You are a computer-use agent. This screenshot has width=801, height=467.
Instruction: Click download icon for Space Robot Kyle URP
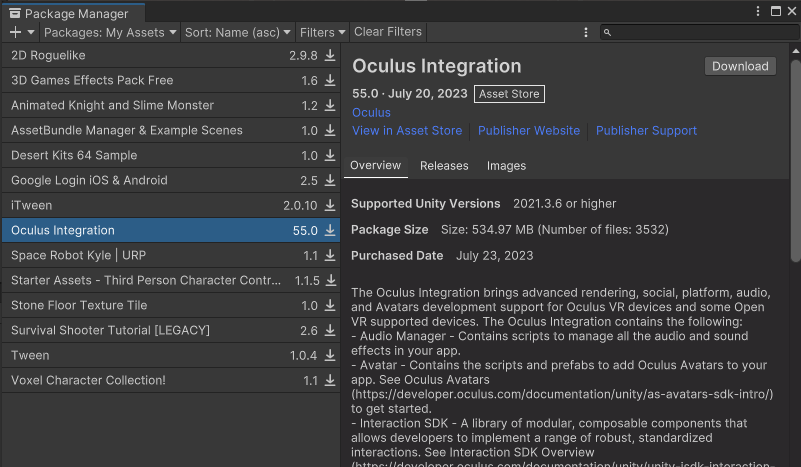(330, 255)
